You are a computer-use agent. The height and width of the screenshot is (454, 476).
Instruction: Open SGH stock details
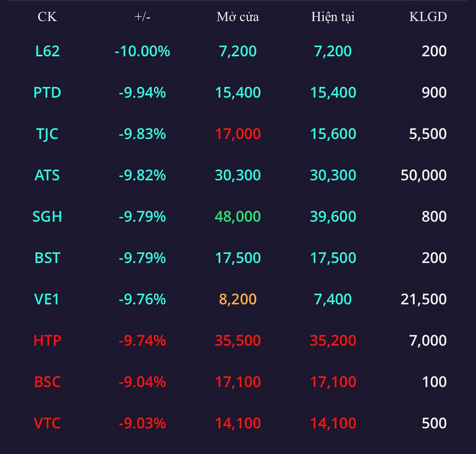(x=47, y=217)
